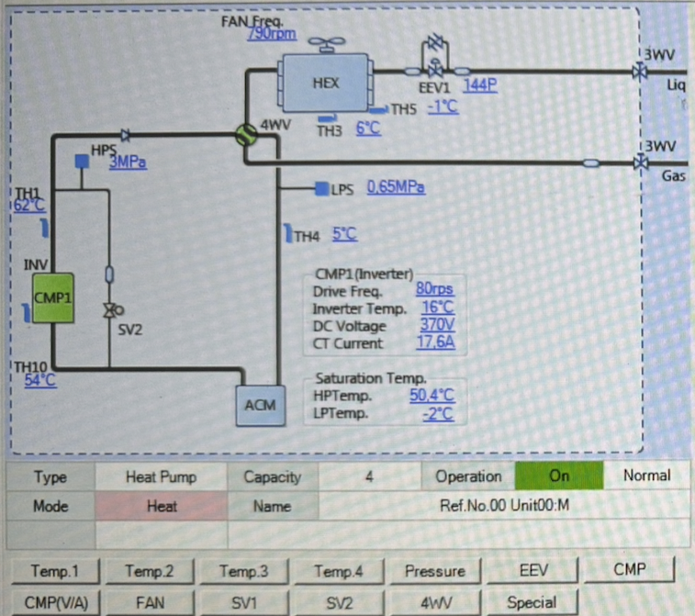The width and height of the screenshot is (695, 616).
Task: Click the LPS 0.65MPa pressure value
Action: tap(396, 187)
